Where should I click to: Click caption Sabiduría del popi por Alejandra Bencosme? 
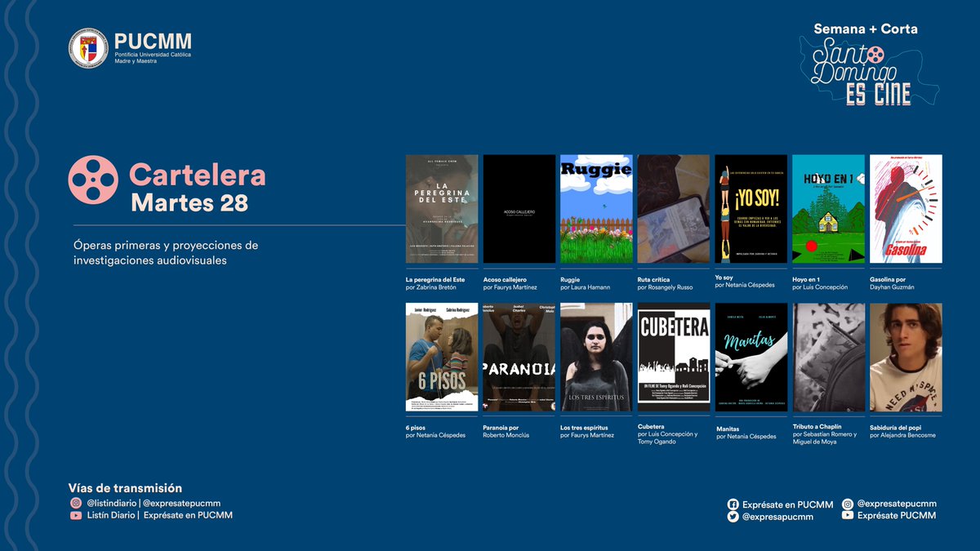click(903, 431)
